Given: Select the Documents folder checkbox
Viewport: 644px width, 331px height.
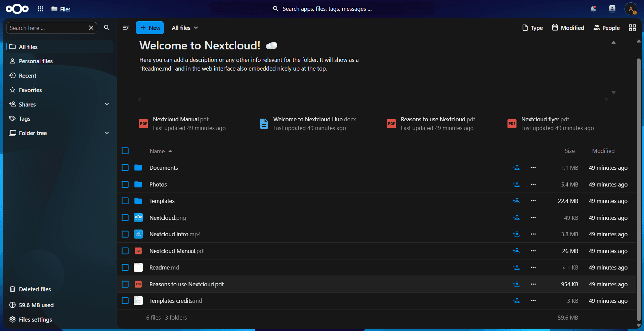Looking at the screenshot, I should [x=125, y=168].
